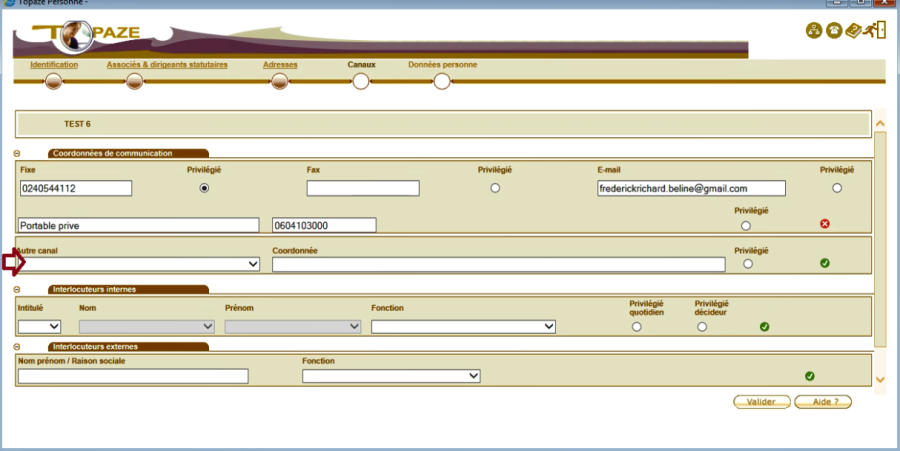Open the Intitulé dropdown
This screenshot has width=900, height=451.
[x=40, y=326]
